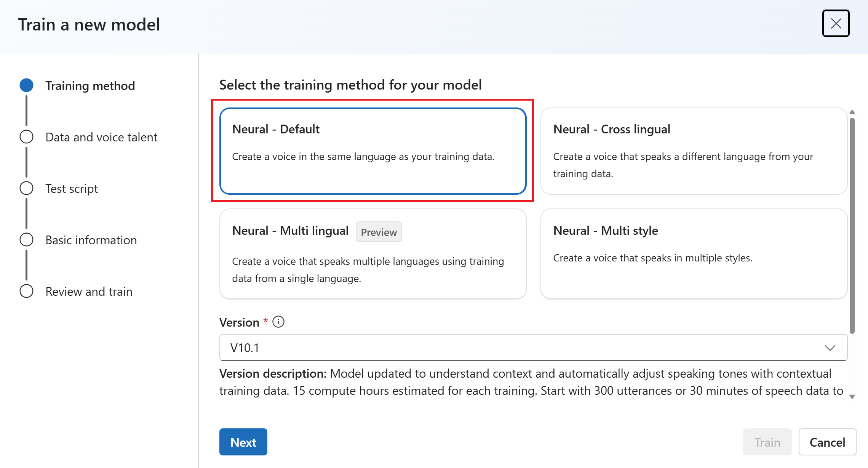
Task: Click the scrollbar up arrow
Action: (852, 112)
